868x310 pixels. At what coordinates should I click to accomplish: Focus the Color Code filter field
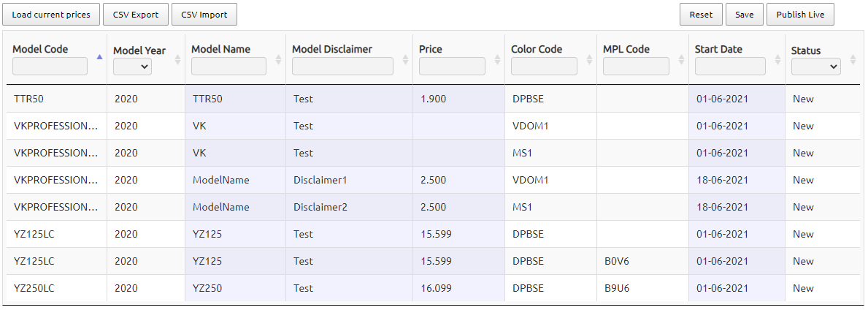pyautogui.click(x=544, y=66)
